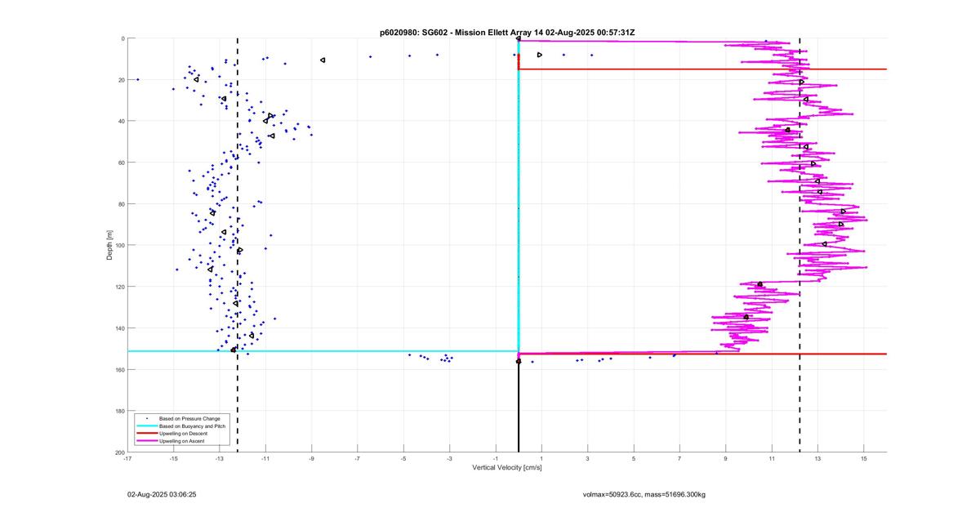Click the y-axis tick label 120
Viewport: 980px width, 508px height.
point(119,287)
